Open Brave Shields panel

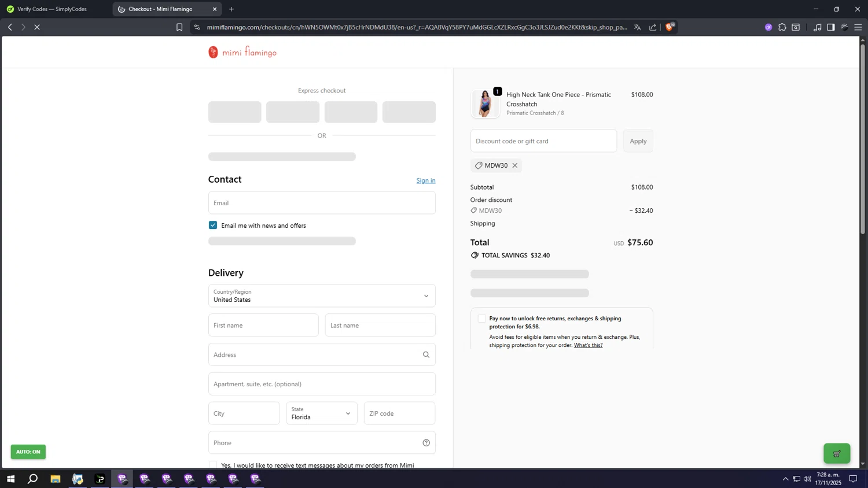[x=670, y=27]
